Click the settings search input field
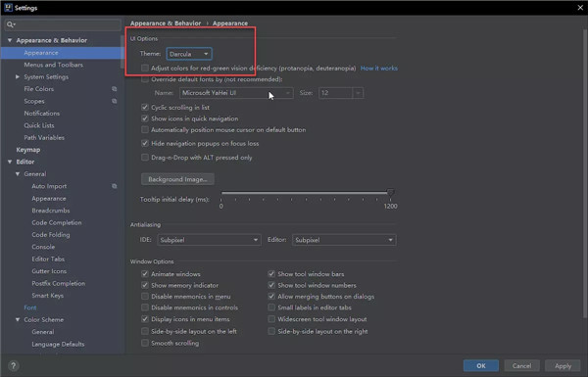 63,24
